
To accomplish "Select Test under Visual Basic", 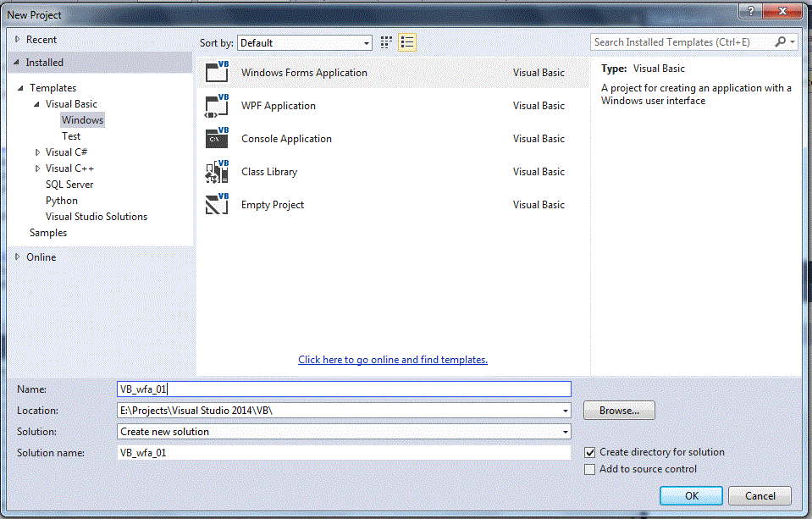I will coord(71,136).
